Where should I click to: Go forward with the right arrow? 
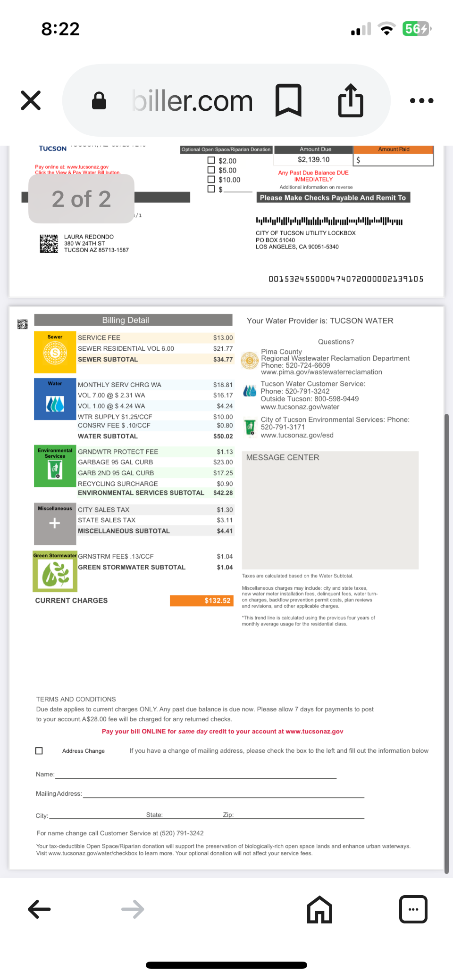click(x=133, y=909)
